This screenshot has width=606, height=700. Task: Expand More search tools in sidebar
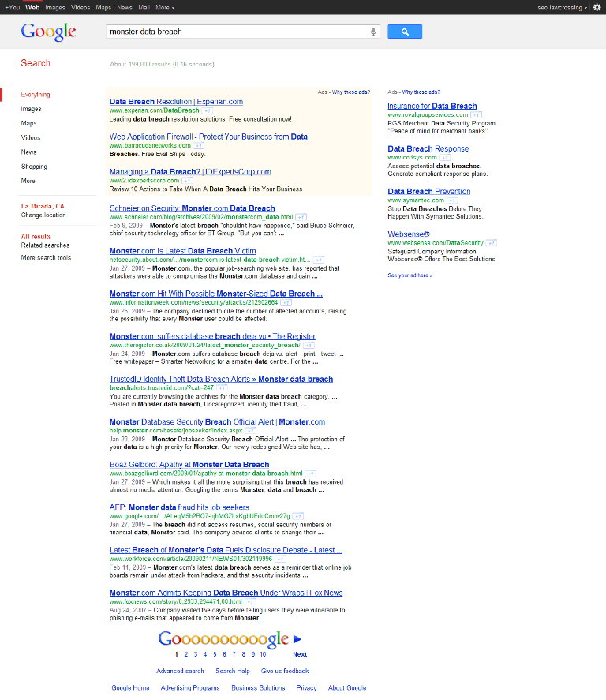46,258
